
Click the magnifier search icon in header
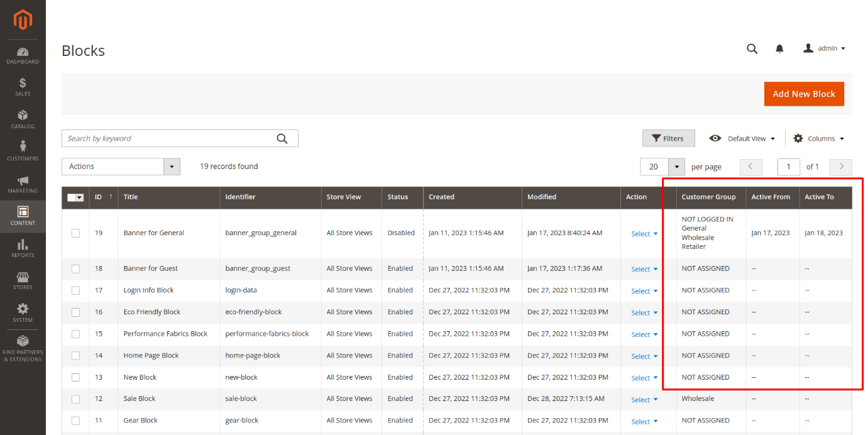click(x=752, y=48)
